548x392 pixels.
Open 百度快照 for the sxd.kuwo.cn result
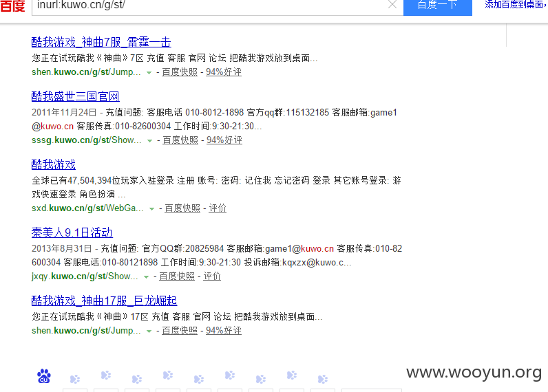click(x=182, y=208)
